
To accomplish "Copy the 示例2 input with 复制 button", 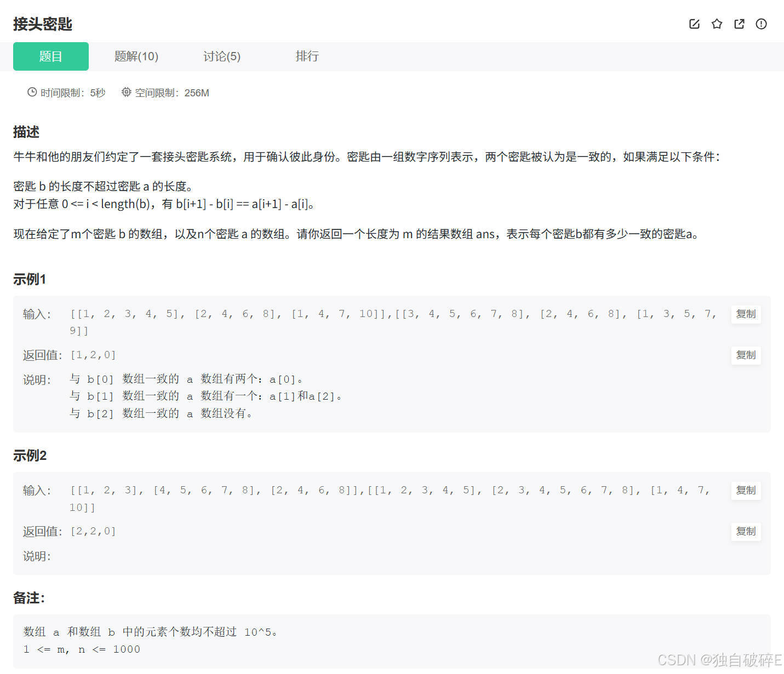I will (x=746, y=491).
